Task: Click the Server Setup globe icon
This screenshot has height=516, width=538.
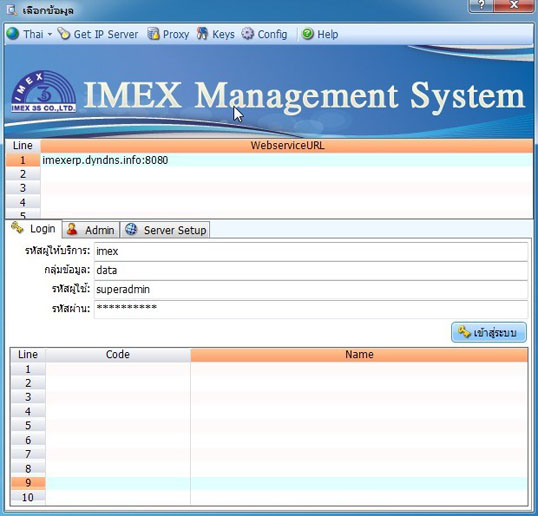Action: coord(131,229)
